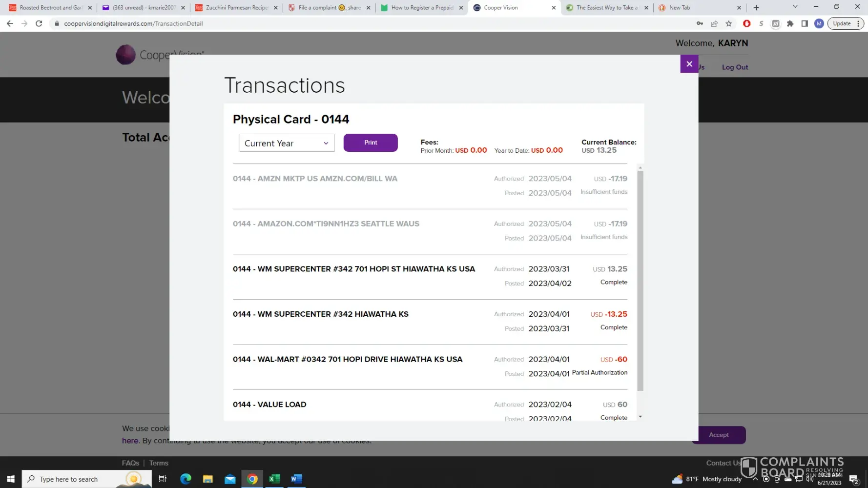Reload the page with the refresh icon
This screenshot has height=488, width=868.
tap(39, 23)
